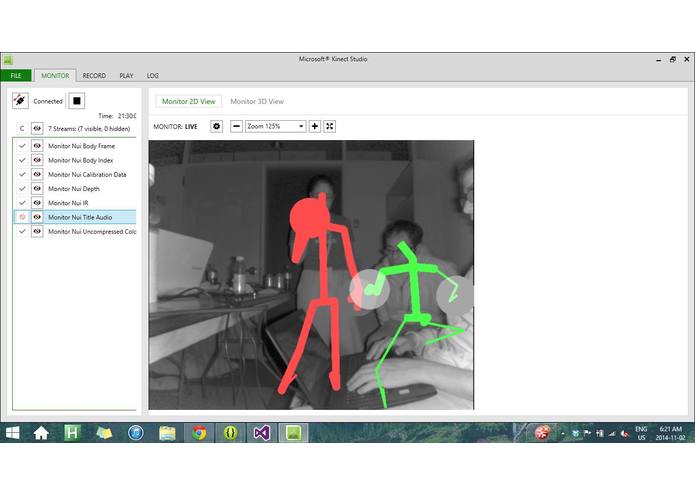This screenshot has width=695, height=494.
Task: Open the Zoom 125% dropdown
Action: point(275,126)
